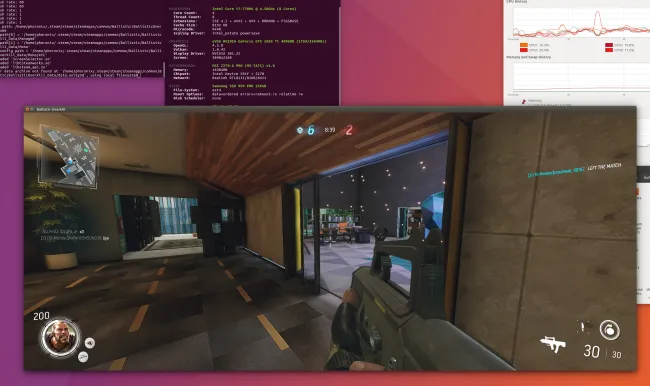Select the assault rifle weapon icon
The height and width of the screenshot is (386, 650).
pos(553,344)
